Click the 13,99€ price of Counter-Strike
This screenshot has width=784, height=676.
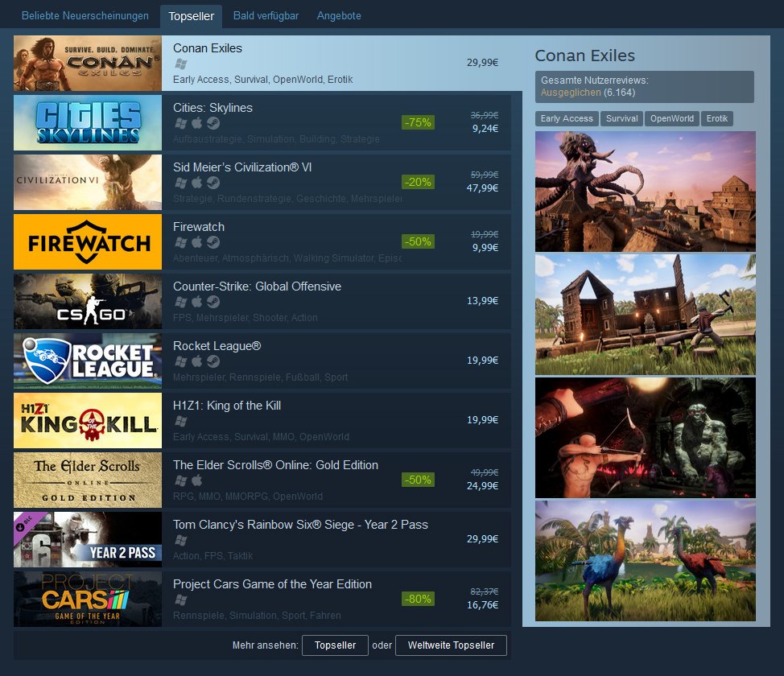[482, 300]
